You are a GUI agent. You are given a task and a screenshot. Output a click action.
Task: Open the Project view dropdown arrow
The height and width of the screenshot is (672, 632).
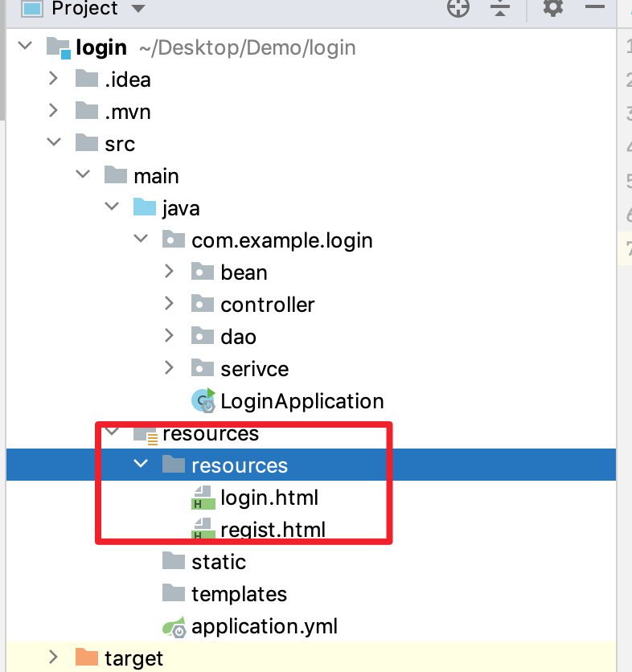[138, 9]
